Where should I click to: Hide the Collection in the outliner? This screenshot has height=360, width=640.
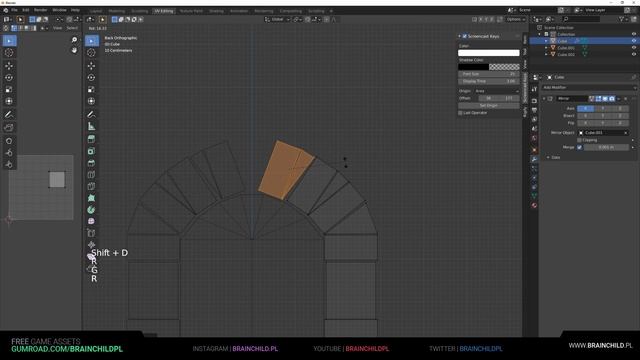pyautogui.click(x=634, y=34)
